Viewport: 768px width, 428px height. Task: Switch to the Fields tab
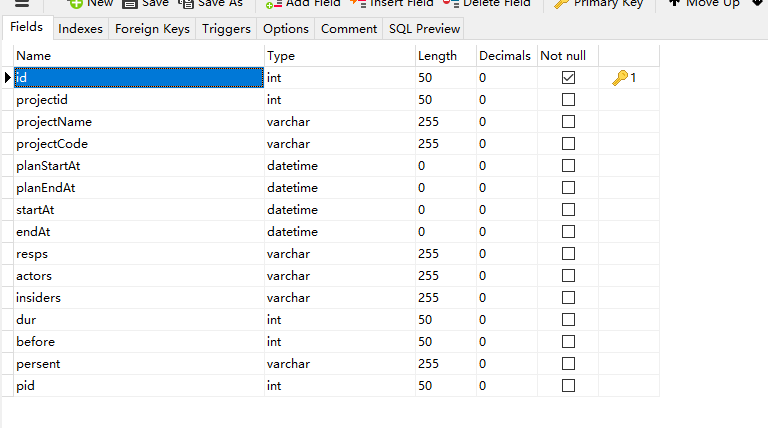(x=26, y=27)
